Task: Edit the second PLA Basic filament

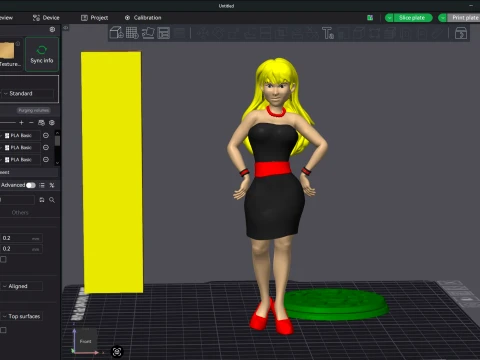Action: [46, 147]
